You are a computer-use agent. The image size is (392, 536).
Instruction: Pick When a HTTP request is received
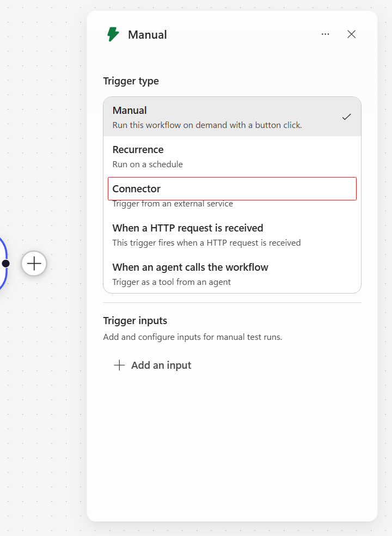(x=232, y=235)
